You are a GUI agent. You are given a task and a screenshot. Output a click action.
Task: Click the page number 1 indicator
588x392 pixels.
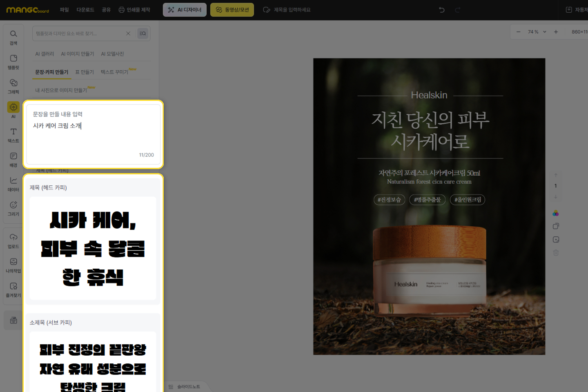coord(555,186)
